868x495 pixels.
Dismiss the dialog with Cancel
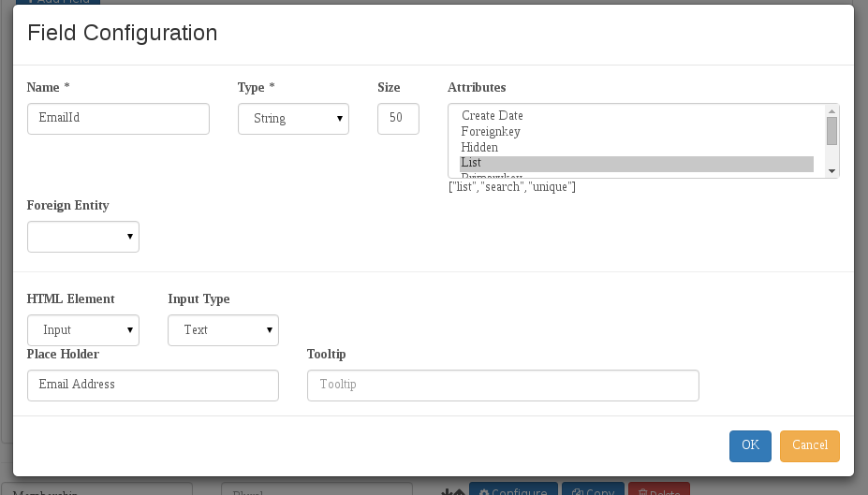(x=809, y=445)
